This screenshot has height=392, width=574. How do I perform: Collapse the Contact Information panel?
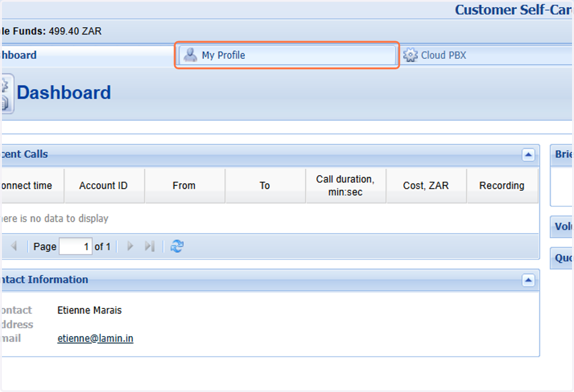click(528, 280)
